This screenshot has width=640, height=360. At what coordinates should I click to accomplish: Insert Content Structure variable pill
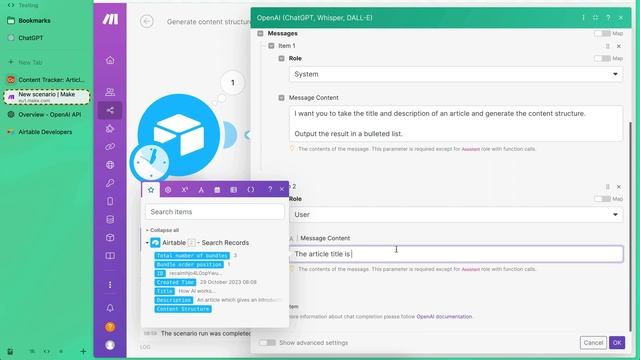click(183, 309)
